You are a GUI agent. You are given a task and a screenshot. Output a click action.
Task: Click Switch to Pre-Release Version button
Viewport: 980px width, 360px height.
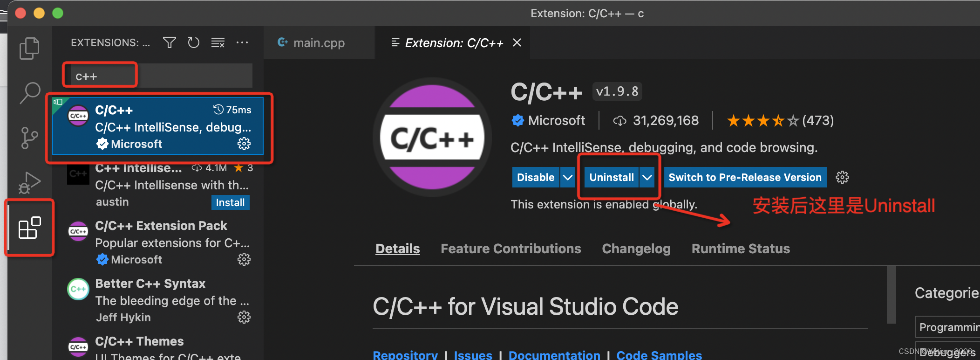coord(745,177)
